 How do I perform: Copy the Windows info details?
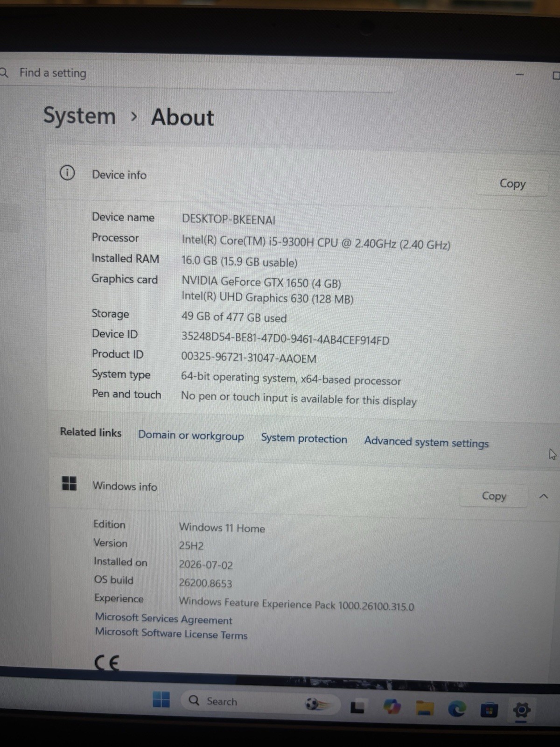pos(494,496)
